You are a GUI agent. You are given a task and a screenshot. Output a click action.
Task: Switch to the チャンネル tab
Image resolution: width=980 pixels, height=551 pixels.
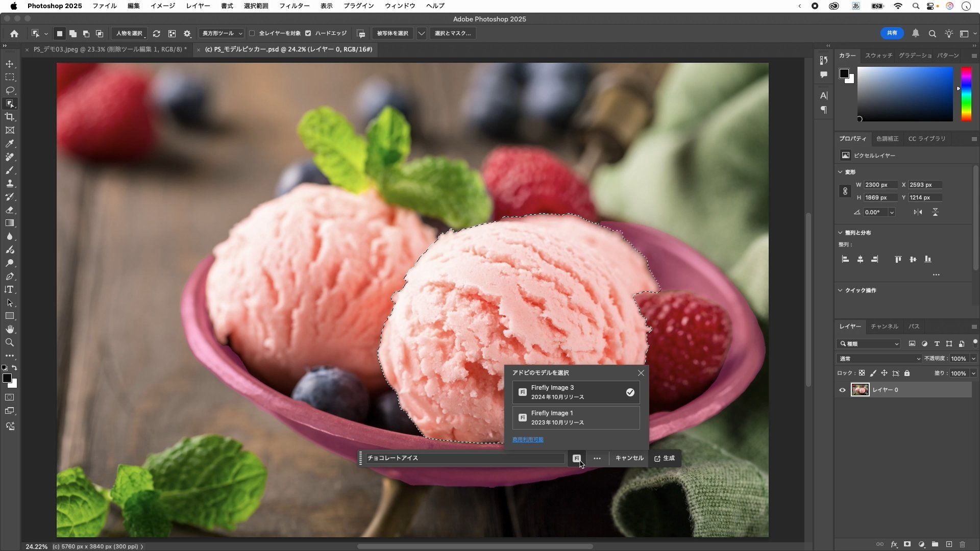884,326
